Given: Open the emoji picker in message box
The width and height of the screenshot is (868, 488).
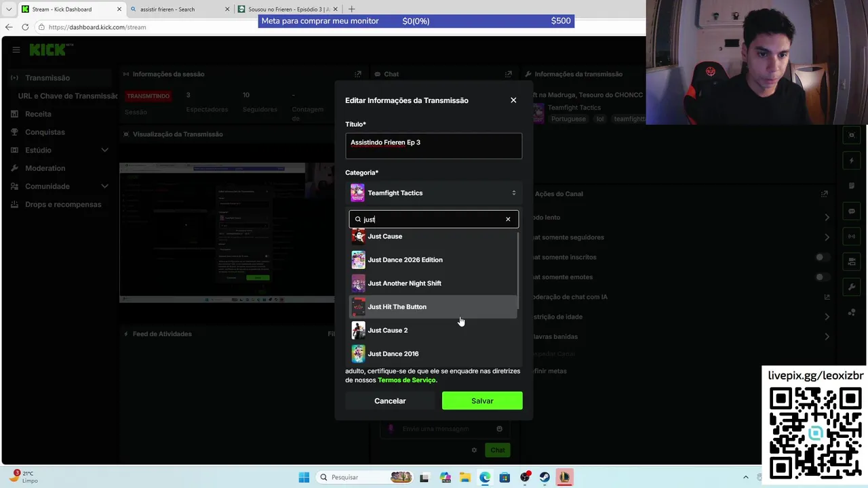Looking at the screenshot, I should click(499, 428).
